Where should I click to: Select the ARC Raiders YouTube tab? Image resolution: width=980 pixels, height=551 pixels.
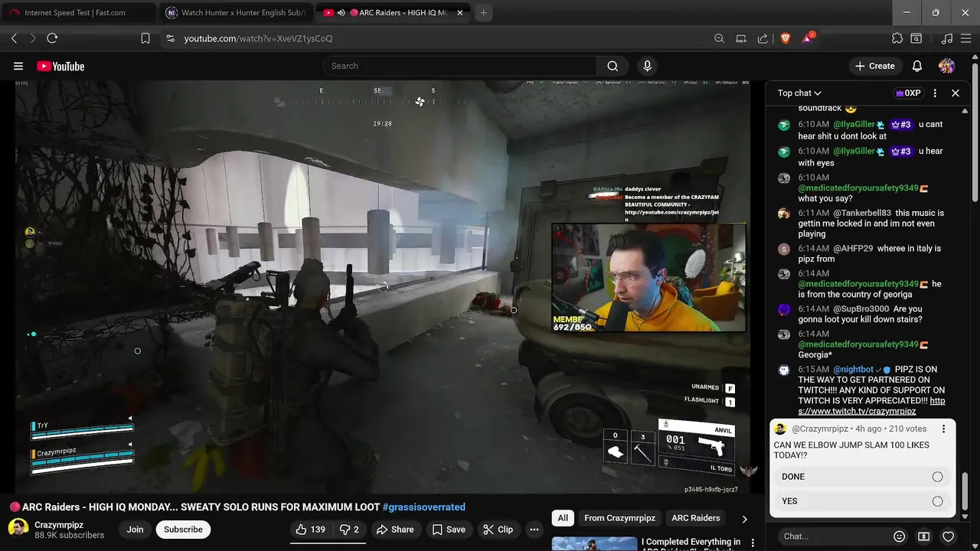[392, 13]
